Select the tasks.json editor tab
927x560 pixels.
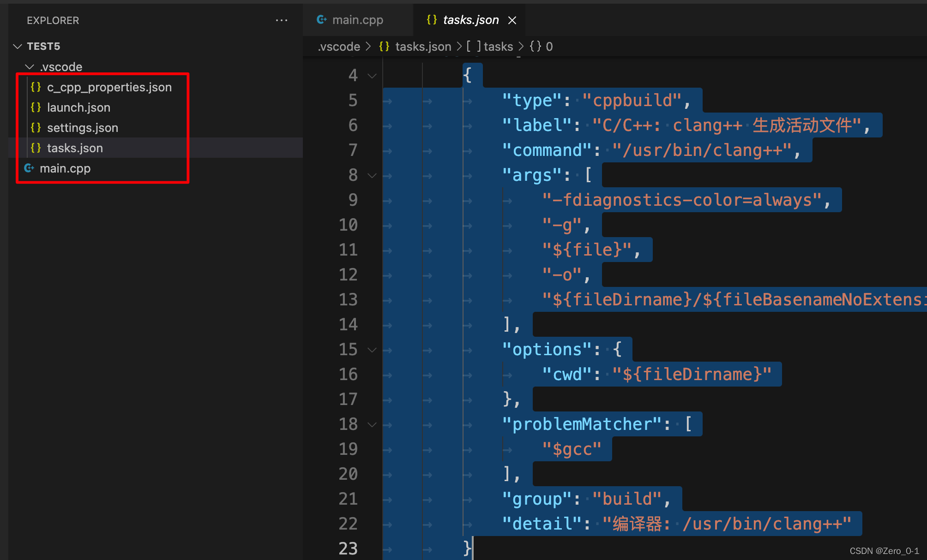(470, 20)
